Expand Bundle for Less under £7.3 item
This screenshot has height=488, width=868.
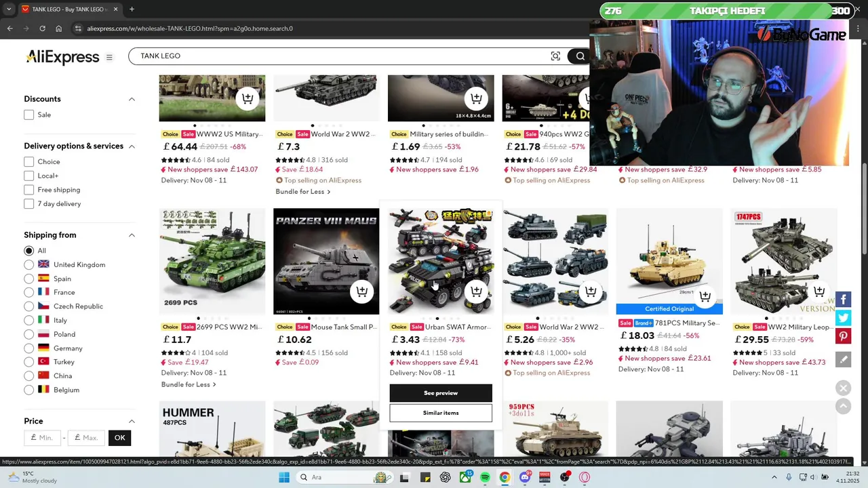[x=302, y=192]
